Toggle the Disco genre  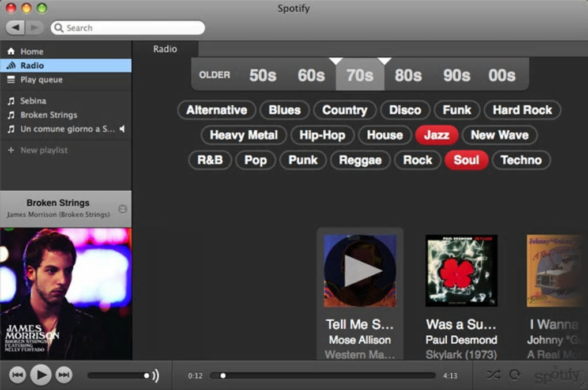[405, 110]
